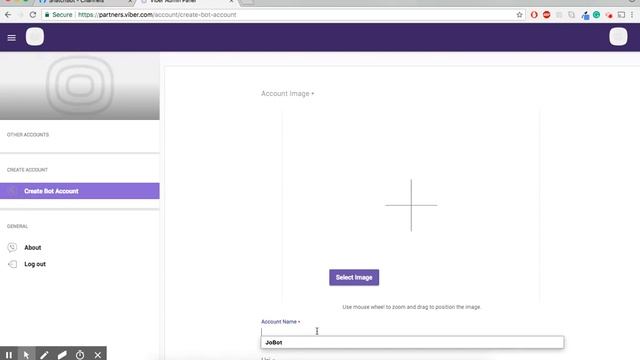Click the Account Image label
The width and height of the screenshot is (640, 360).
pyautogui.click(x=287, y=93)
